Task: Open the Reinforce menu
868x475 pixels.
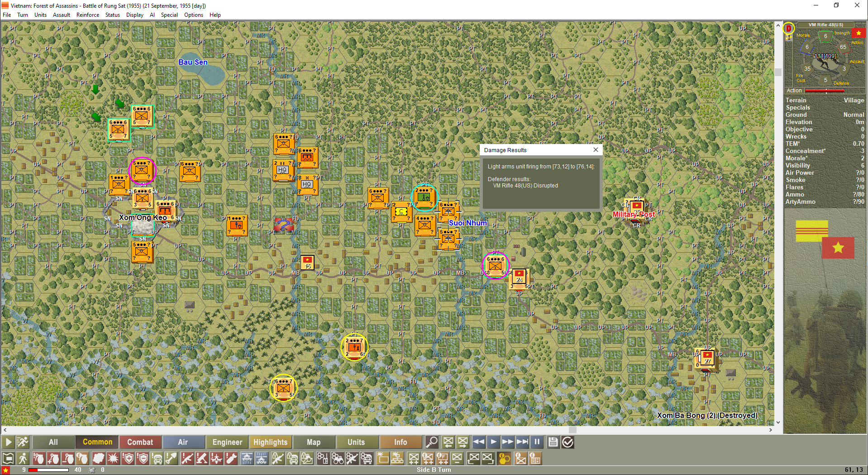Action: (88, 15)
